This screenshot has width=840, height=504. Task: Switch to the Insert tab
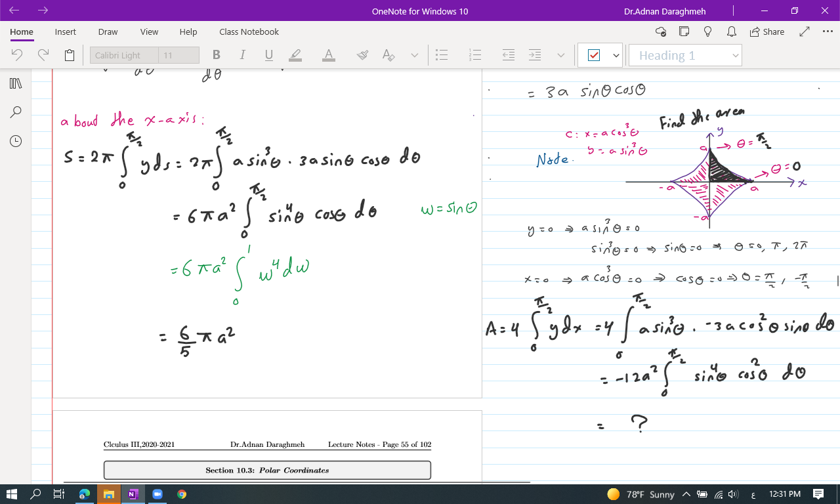point(65,31)
